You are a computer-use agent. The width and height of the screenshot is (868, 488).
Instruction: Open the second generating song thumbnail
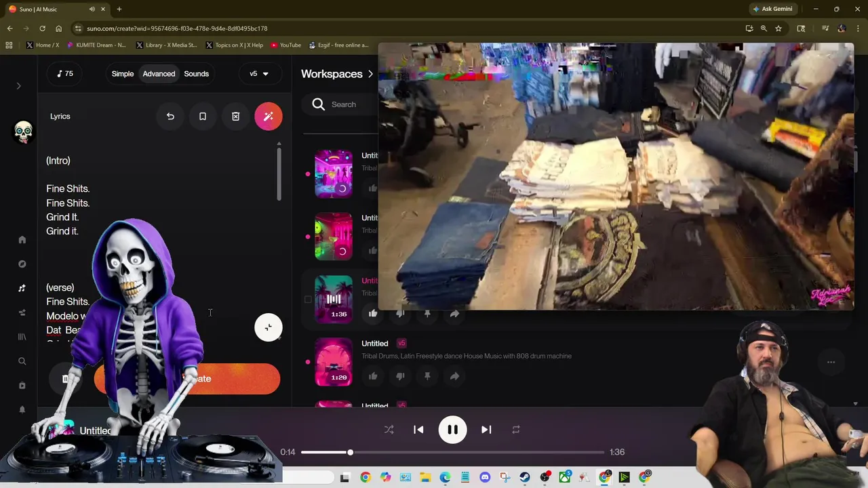pyautogui.click(x=334, y=237)
